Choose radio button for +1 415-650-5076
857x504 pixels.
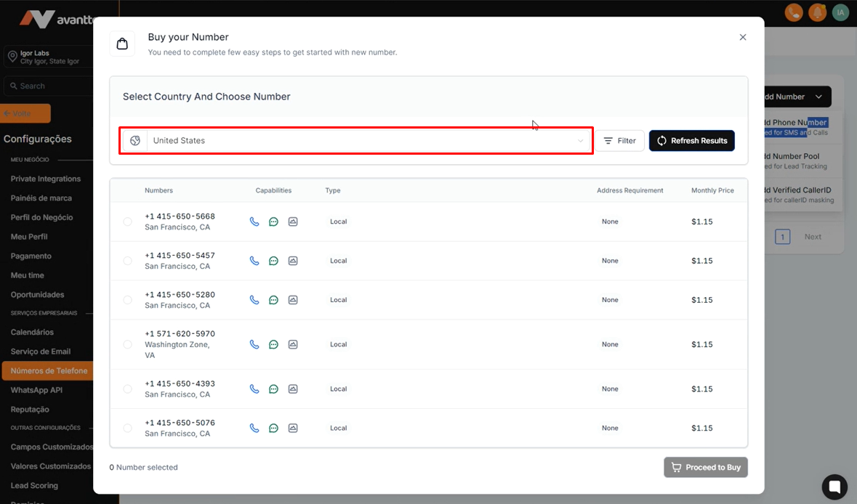[128, 428]
